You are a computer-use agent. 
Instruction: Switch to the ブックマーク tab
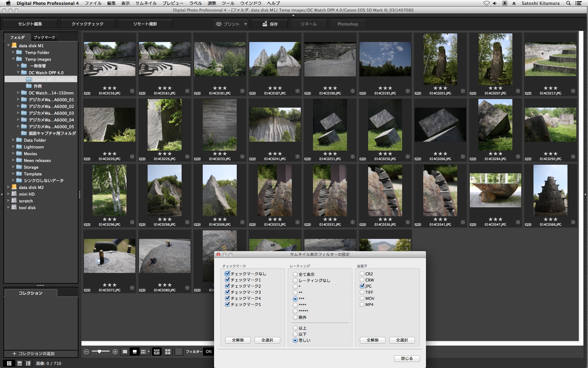click(x=44, y=37)
